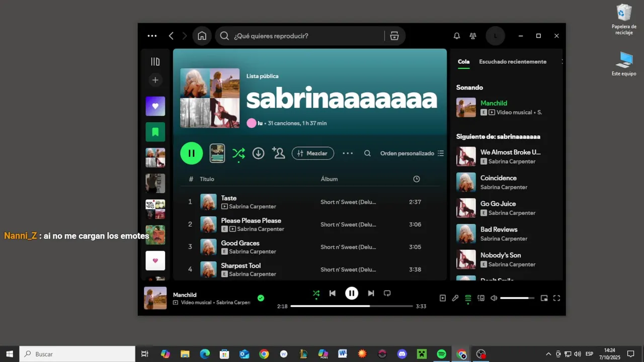Open the Spotify three-dot main menu
The image size is (644, 362).
point(152,36)
